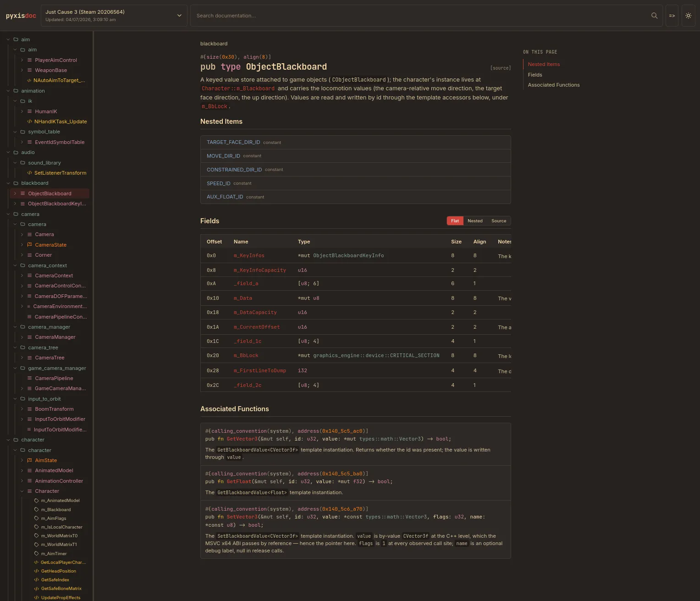Click tag icon next to m_AimTimer

[x=37, y=553]
